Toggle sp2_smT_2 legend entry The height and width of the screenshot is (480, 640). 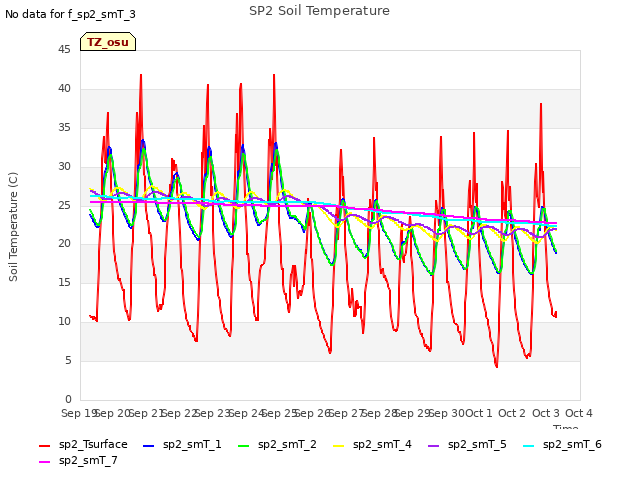tap(277, 444)
